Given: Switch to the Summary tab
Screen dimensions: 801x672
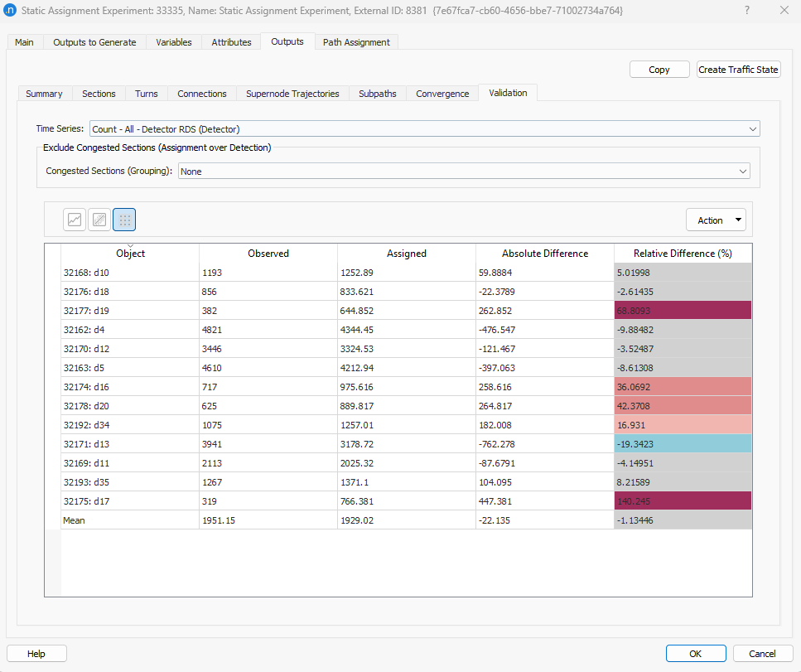Looking at the screenshot, I should coord(44,93).
